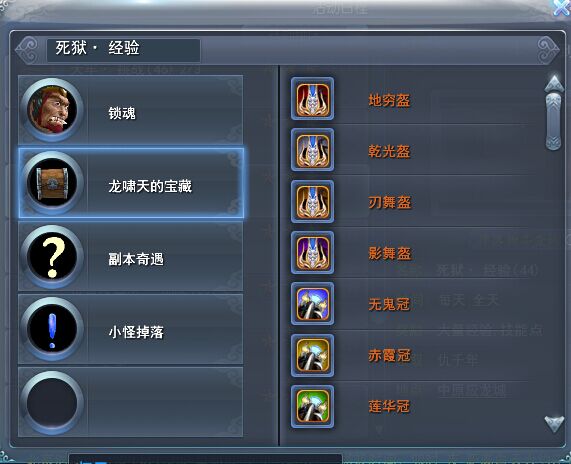
Task: Click the 地穷盔 helmet icon
Action: pos(312,99)
